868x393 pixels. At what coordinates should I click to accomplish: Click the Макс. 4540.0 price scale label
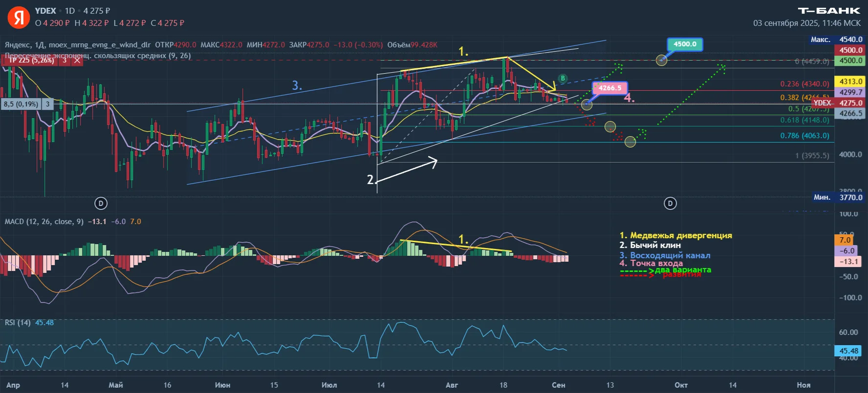point(836,40)
